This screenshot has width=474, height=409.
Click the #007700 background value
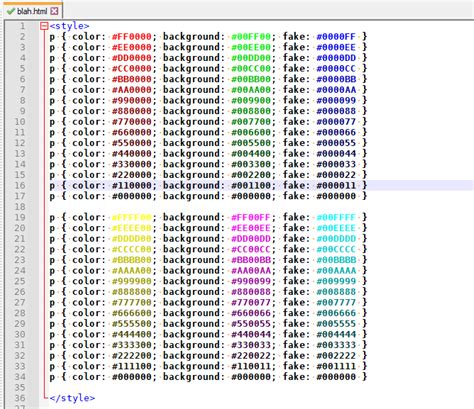point(251,122)
